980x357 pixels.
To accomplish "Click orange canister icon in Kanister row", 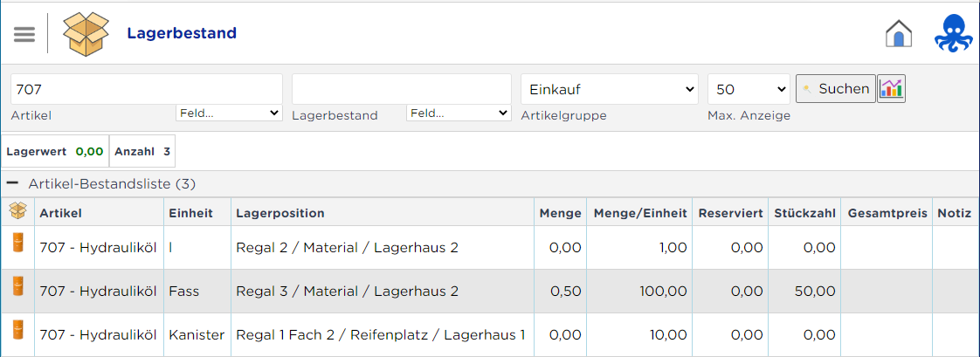I will (18, 330).
